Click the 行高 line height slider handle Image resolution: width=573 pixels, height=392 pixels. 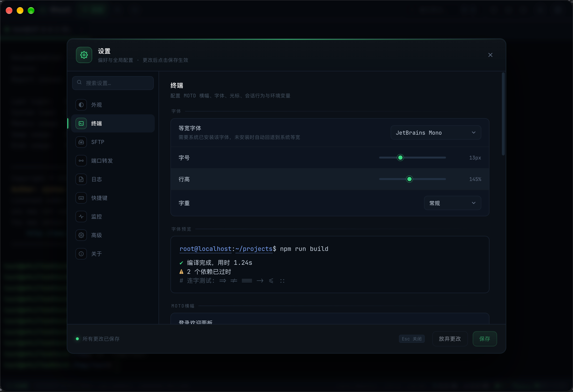click(x=409, y=179)
